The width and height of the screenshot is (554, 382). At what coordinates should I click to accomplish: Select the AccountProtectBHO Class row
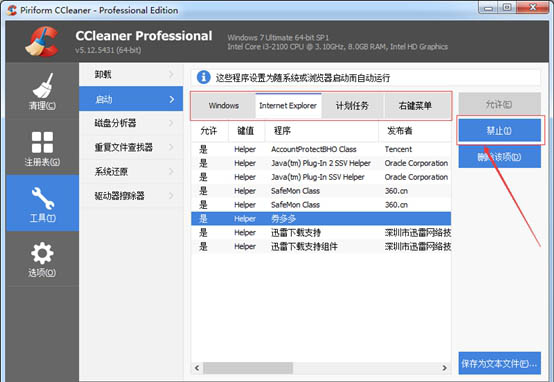click(x=321, y=149)
